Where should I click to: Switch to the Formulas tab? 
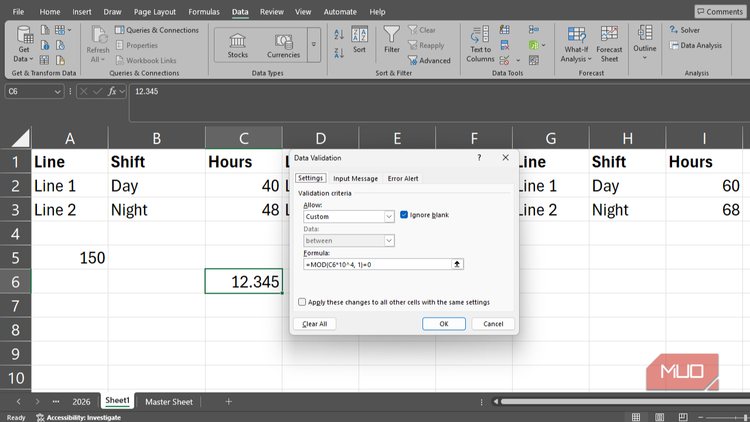[x=204, y=12]
